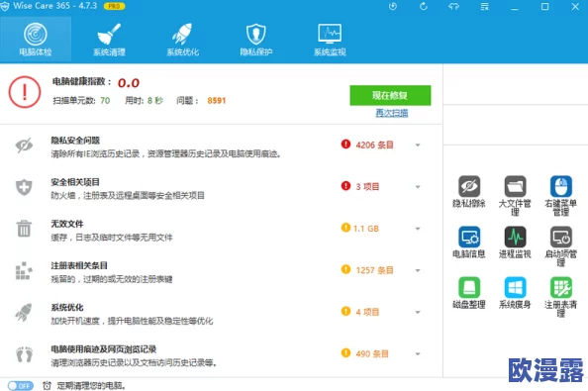The image size is (588, 391).
Task: Toggle the 定期清理 OFF switch
Action: (x=21, y=385)
